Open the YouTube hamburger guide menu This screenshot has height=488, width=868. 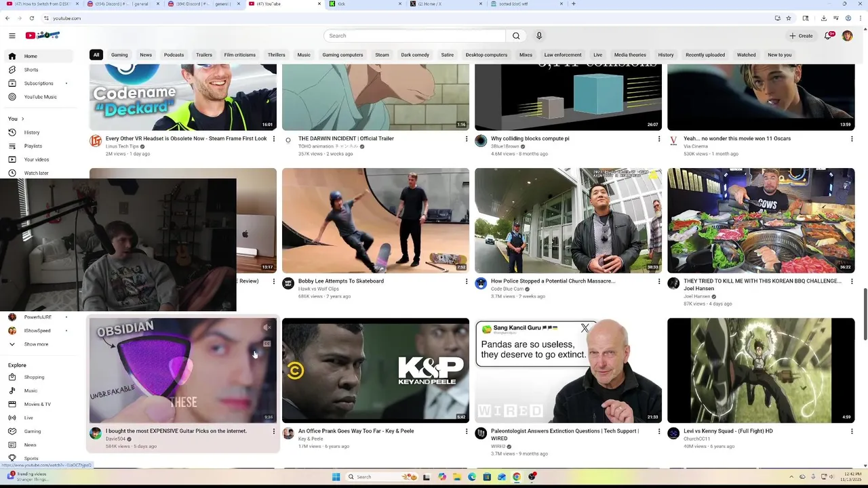[12, 35]
